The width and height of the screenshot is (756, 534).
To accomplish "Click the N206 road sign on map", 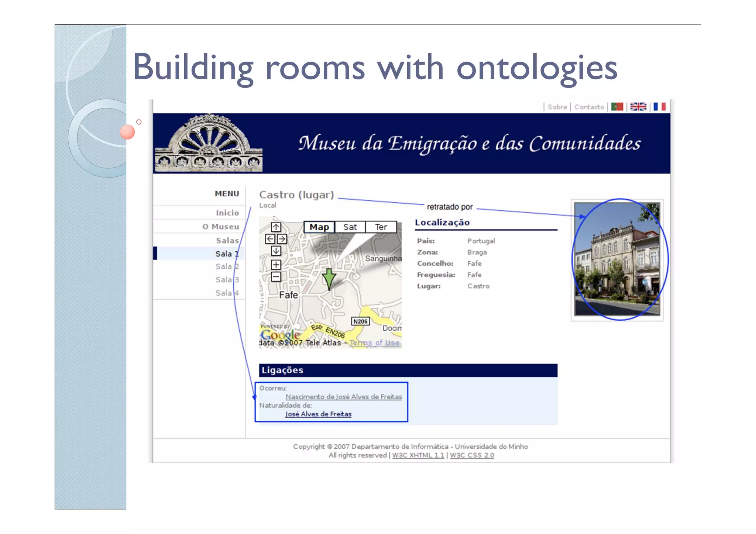I will (x=360, y=321).
